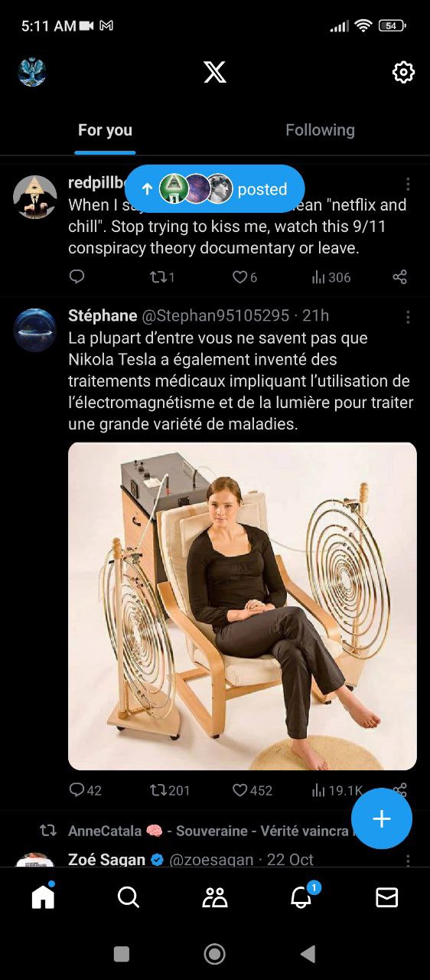Select the For you tab

point(105,130)
